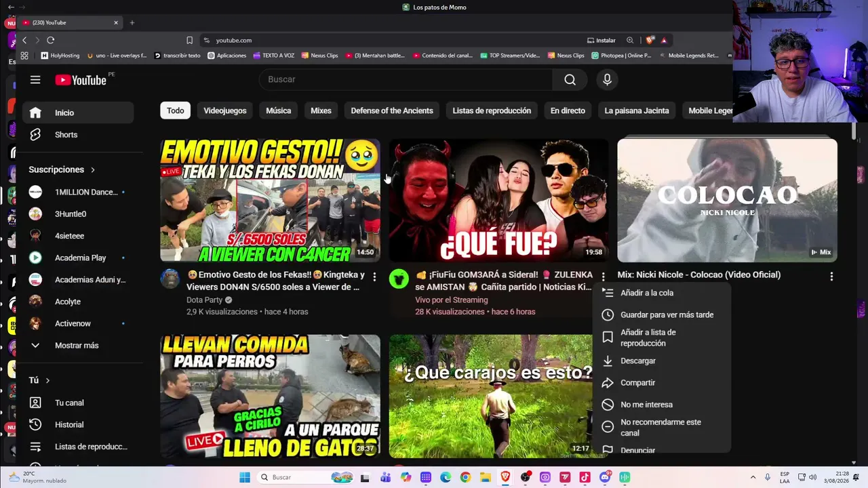This screenshot has width=868, height=488.
Task: Go to Inicio in the sidebar
Action: pos(78,113)
